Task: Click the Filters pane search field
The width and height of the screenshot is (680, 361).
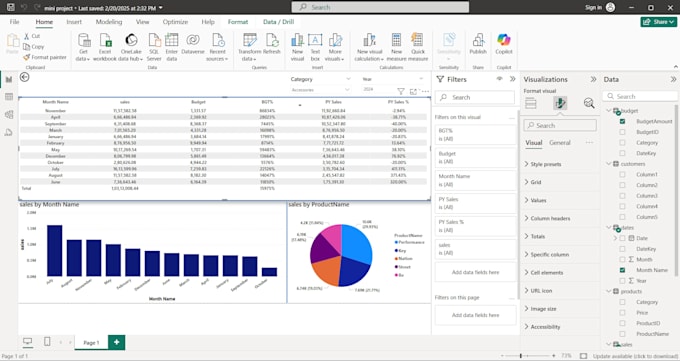Action: (x=475, y=98)
